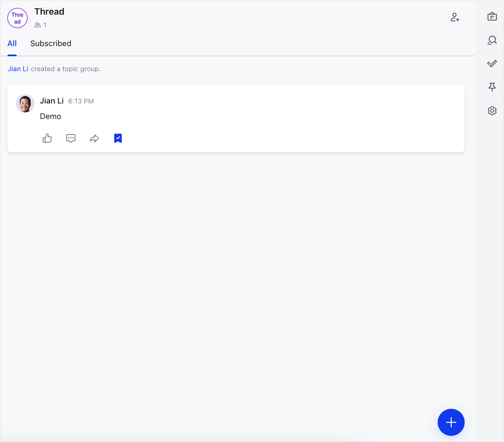Open the member count showing 1
Screen dimensions: 504x442
click(40, 25)
